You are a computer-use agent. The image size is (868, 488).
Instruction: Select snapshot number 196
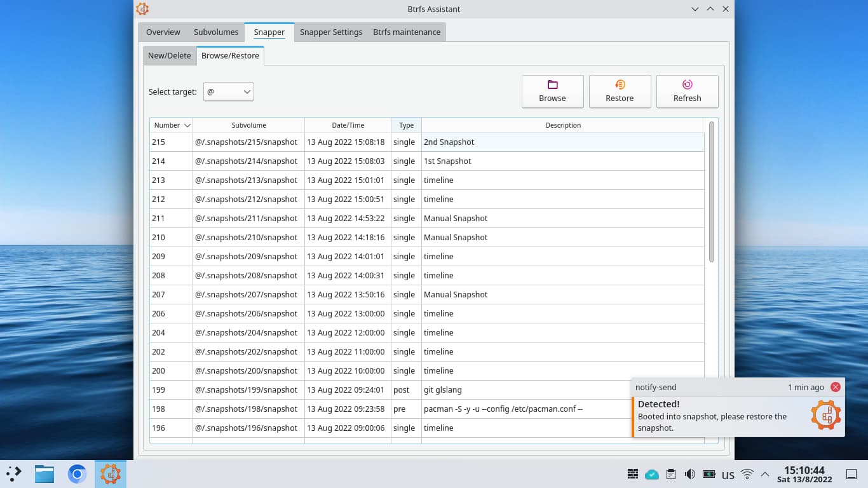(172, 428)
